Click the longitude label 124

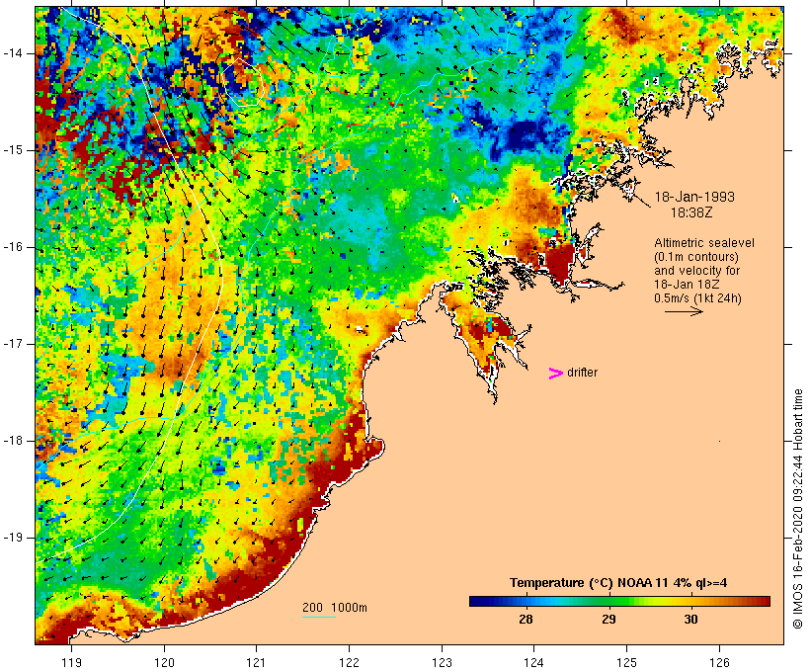point(533,663)
